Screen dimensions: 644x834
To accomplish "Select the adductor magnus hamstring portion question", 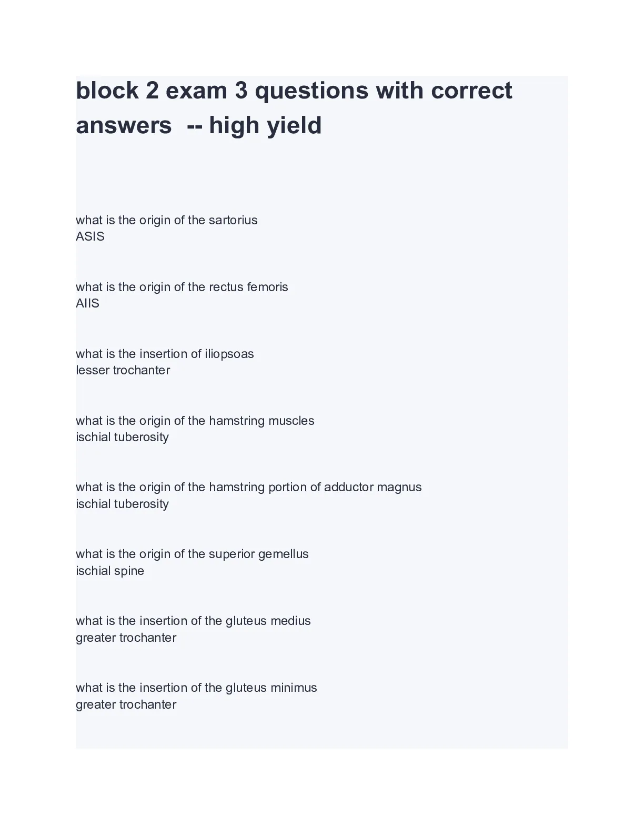I will pyautogui.click(x=249, y=487).
